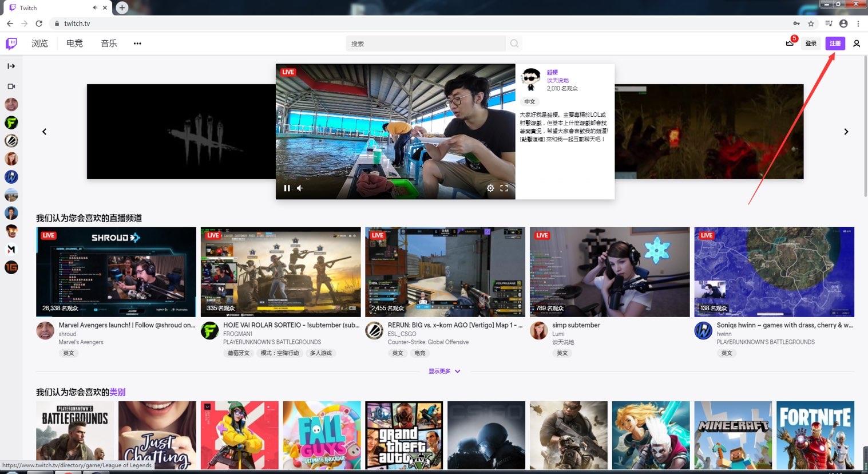Click the 登录 login button
The height and width of the screenshot is (474, 868).
[811, 44]
